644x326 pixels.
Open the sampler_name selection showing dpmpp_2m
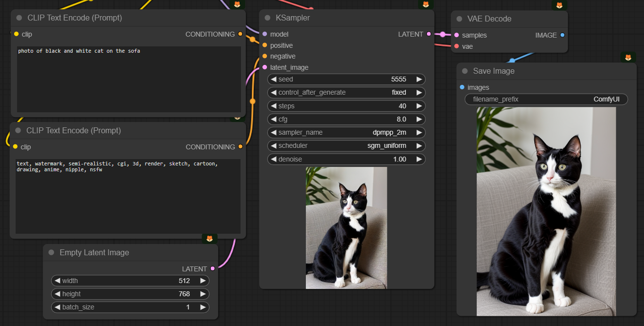click(346, 132)
